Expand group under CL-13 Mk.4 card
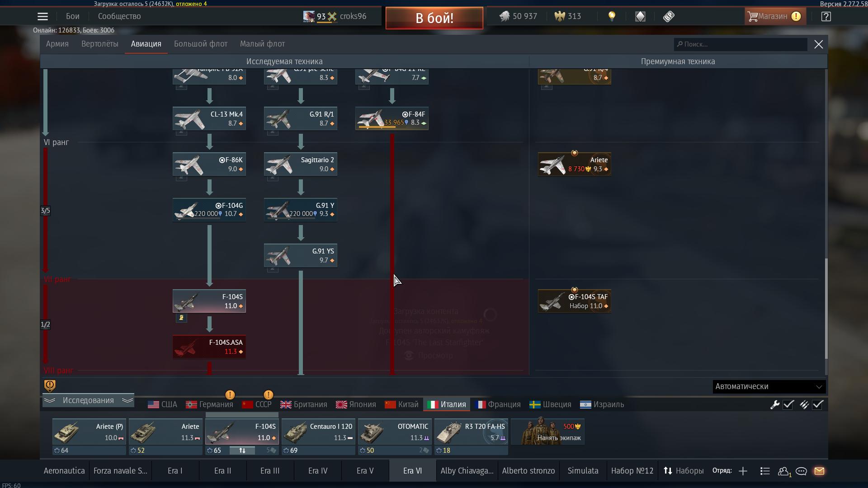The width and height of the screenshot is (868, 488). tap(181, 132)
